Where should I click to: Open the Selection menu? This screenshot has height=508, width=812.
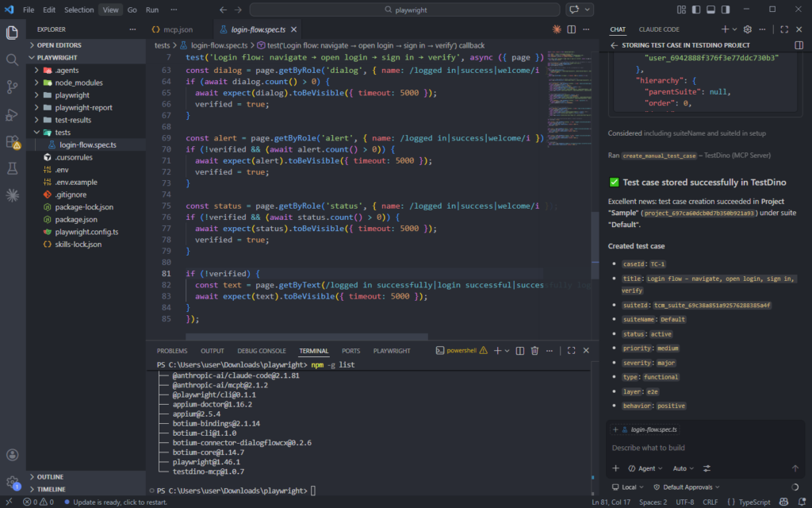click(79, 10)
